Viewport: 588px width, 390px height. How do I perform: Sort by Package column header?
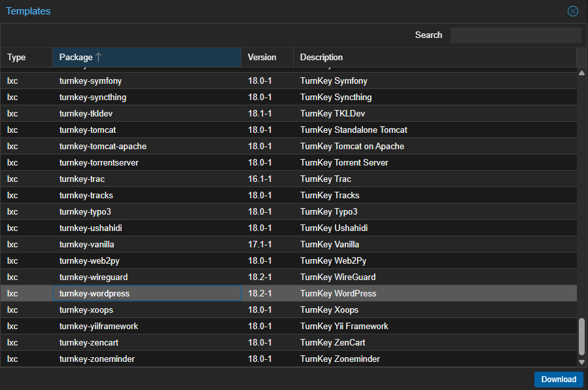click(x=147, y=57)
